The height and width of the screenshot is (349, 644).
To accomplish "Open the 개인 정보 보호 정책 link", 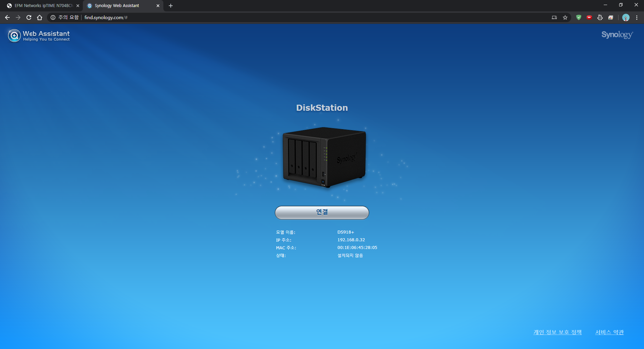I will (x=557, y=332).
